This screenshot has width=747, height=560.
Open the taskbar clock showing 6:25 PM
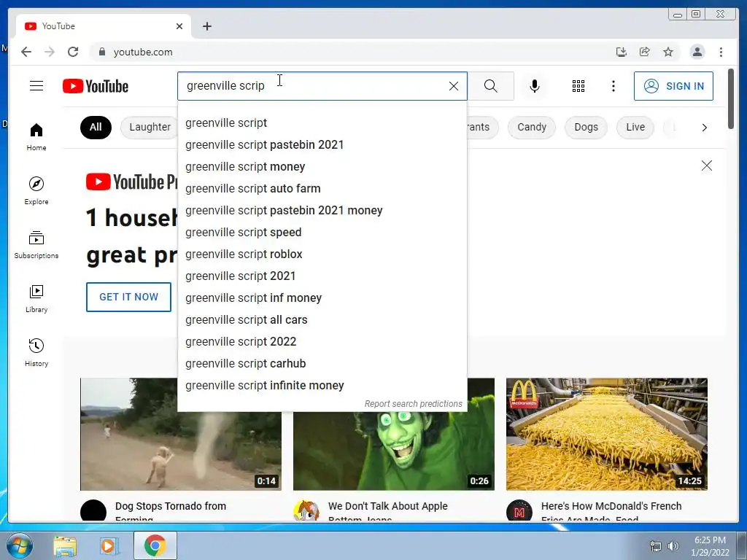pyautogui.click(x=710, y=545)
